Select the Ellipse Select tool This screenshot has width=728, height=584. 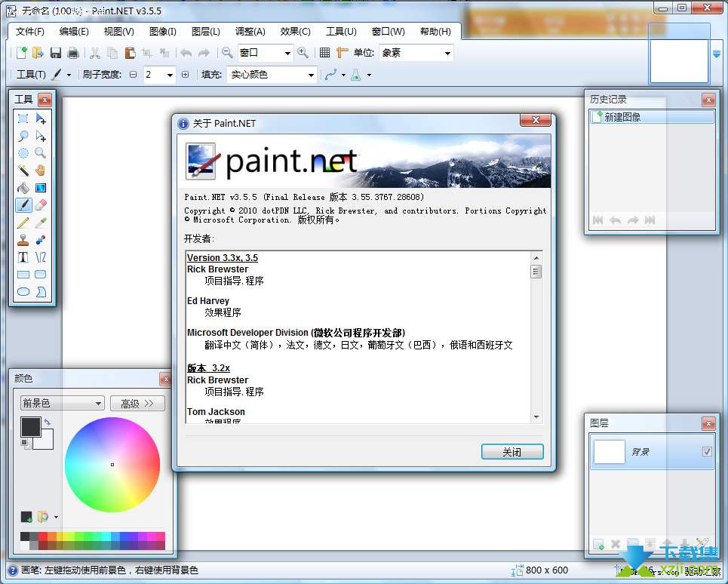(23, 153)
